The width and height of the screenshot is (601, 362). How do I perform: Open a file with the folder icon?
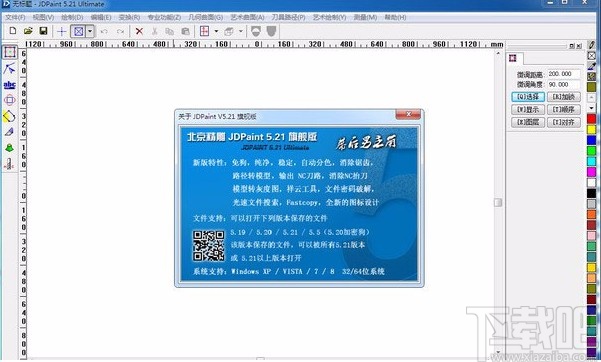pyautogui.click(x=28, y=31)
